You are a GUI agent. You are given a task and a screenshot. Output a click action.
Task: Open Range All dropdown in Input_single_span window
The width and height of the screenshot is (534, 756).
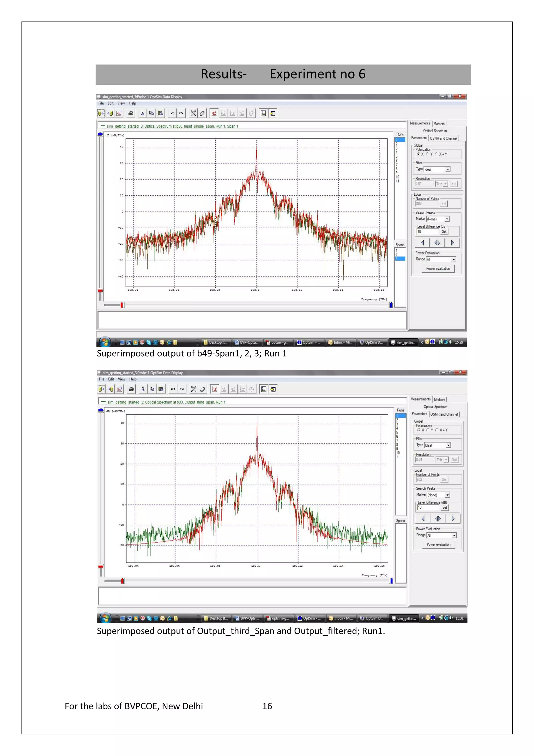[x=453, y=260]
